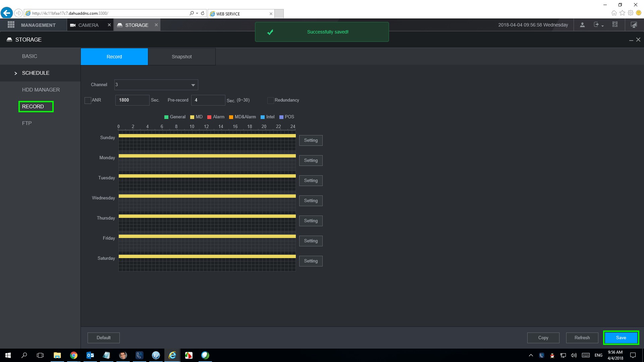This screenshot has width=644, height=362.
Task: Click the Copy button
Action: tap(543, 338)
